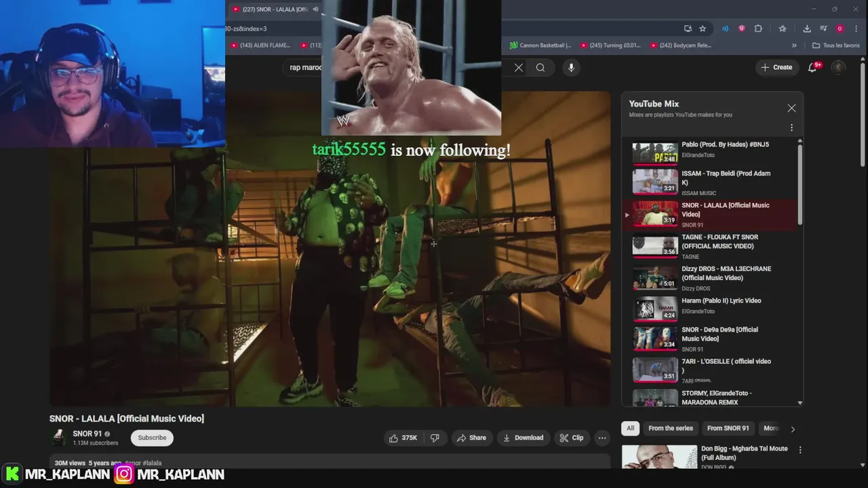This screenshot has height=488, width=868.
Task: Open the browser profile avatar
Action: coord(840,28)
